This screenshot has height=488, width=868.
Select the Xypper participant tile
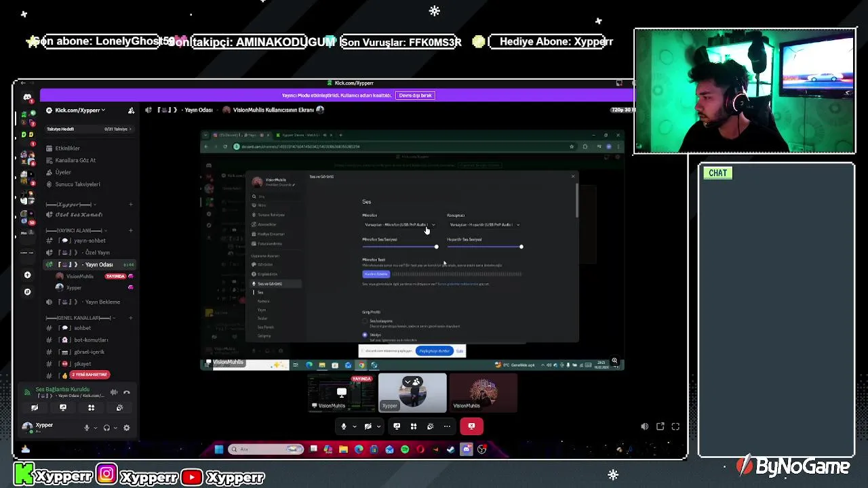(x=412, y=392)
